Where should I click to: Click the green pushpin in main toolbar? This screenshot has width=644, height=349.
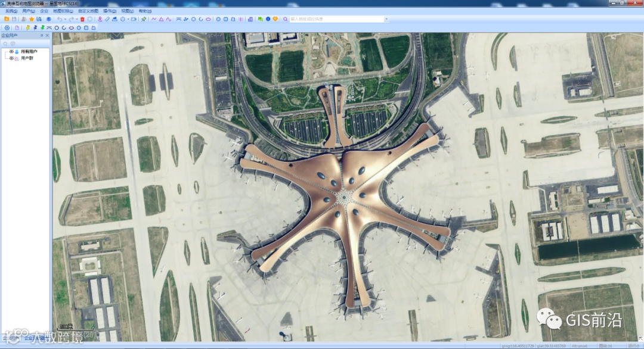pos(143,19)
